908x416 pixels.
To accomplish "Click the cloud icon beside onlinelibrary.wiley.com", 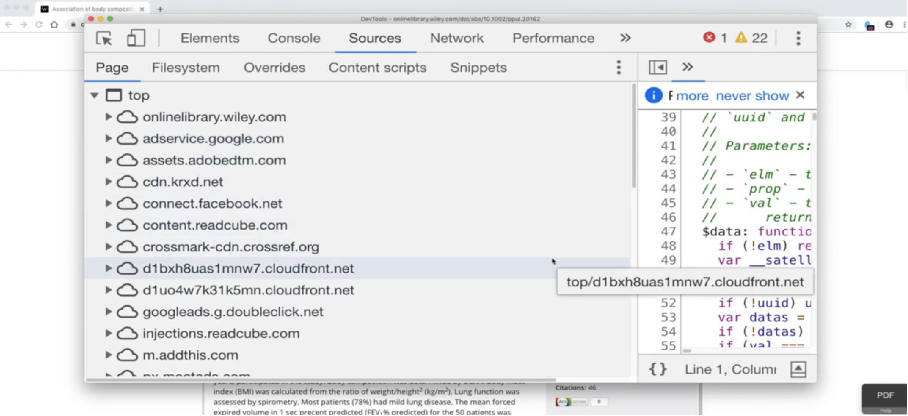I will point(127,117).
